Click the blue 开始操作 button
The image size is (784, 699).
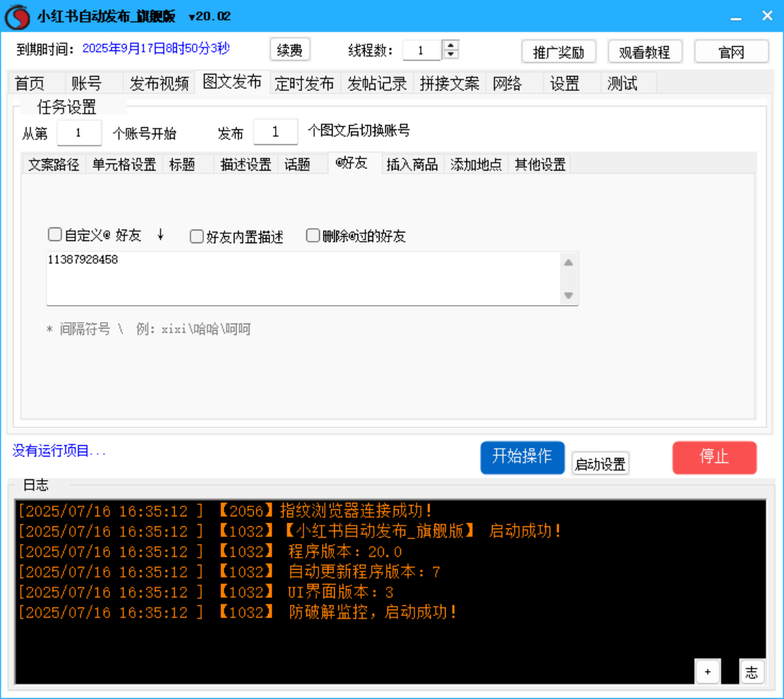click(x=522, y=457)
